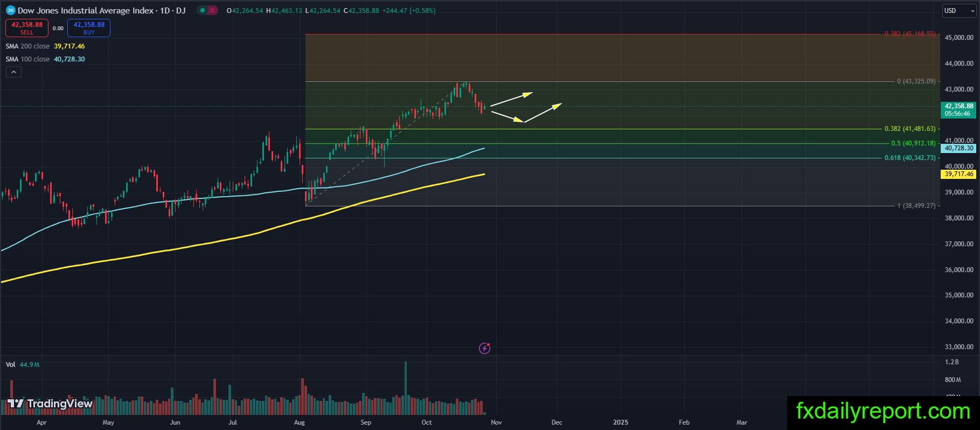
Task: Click the low price L42,264.54
Action: 322,10
